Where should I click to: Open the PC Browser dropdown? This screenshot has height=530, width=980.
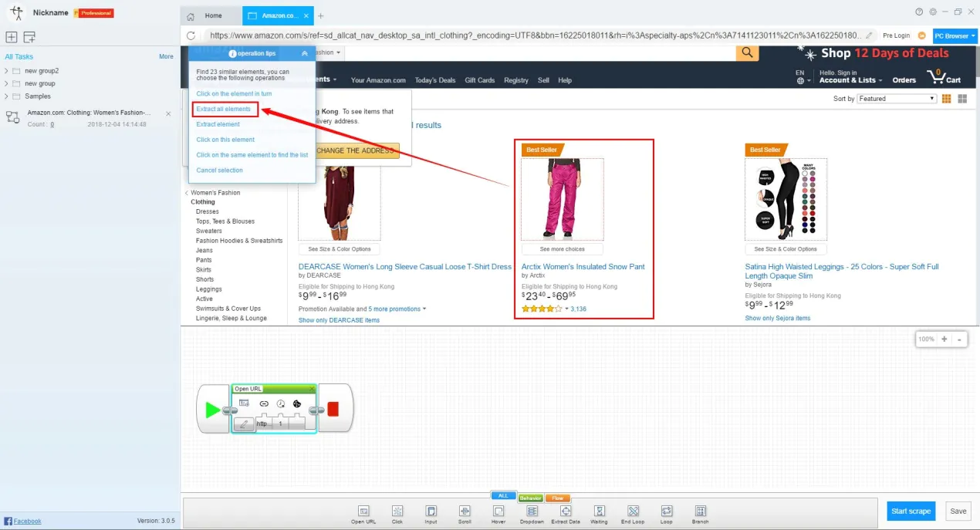point(955,35)
